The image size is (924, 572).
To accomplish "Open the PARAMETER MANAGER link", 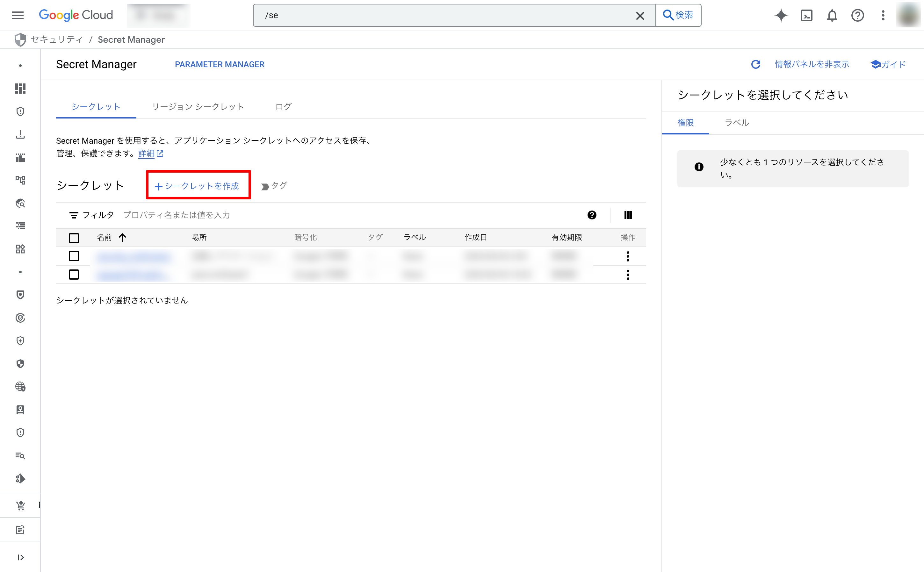I will point(220,64).
